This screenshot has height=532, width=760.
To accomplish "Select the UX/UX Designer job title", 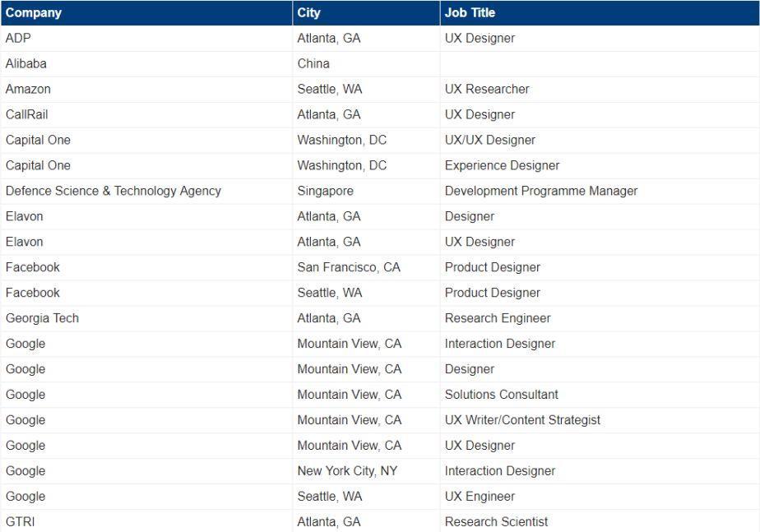I will coord(490,140).
